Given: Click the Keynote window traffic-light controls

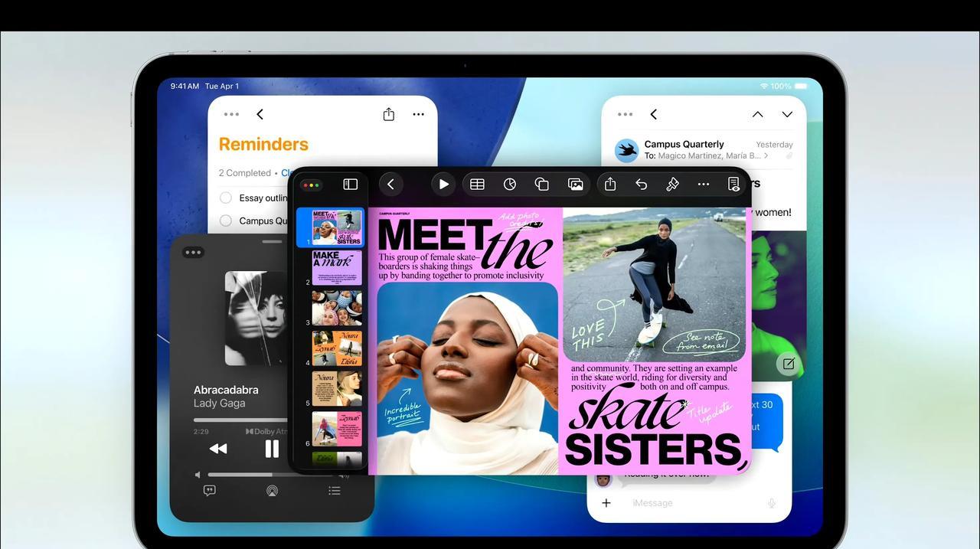Looking at the screenshot, I should click(x=312, y=185).
